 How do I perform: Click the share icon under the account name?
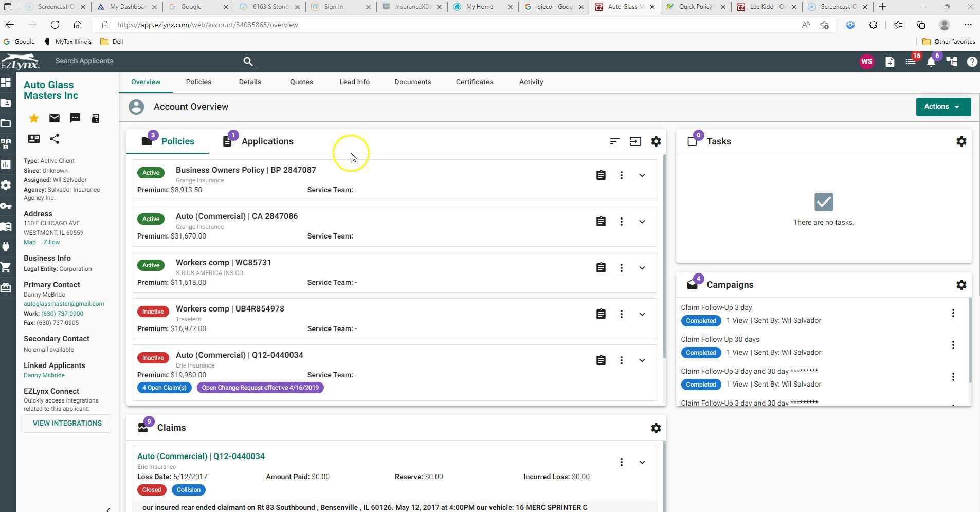click(54, 138)
